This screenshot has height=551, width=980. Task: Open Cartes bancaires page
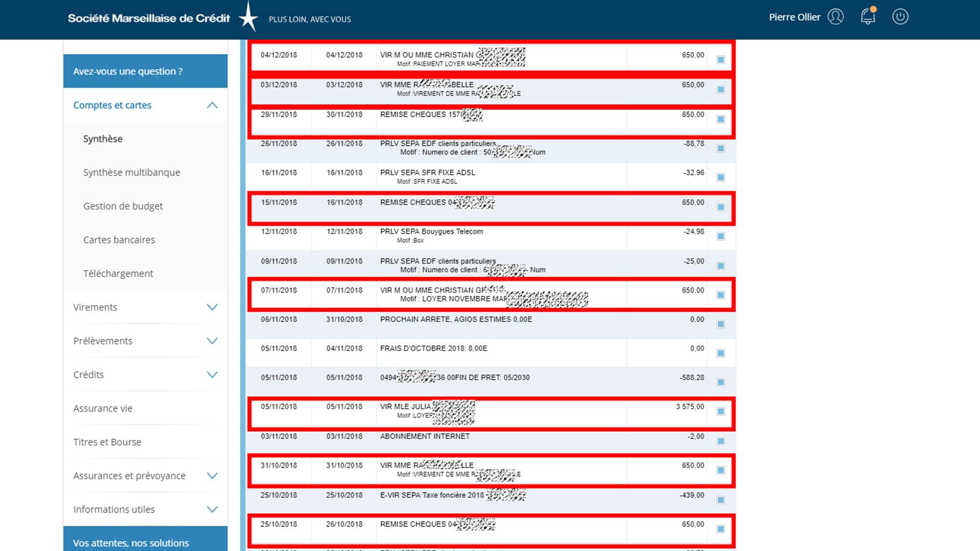119,240
